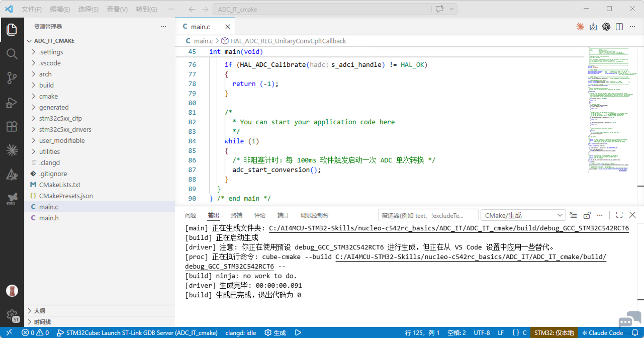Close the main.c editor tab
644x338 pixels.
[228, 27]
